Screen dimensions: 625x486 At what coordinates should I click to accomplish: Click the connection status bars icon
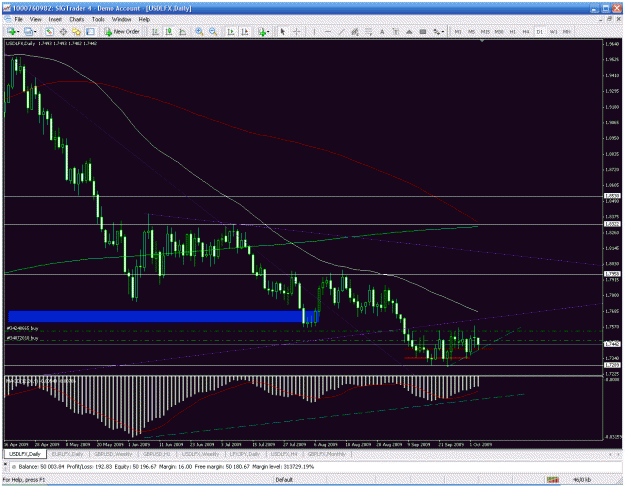(x=552, y=480)
